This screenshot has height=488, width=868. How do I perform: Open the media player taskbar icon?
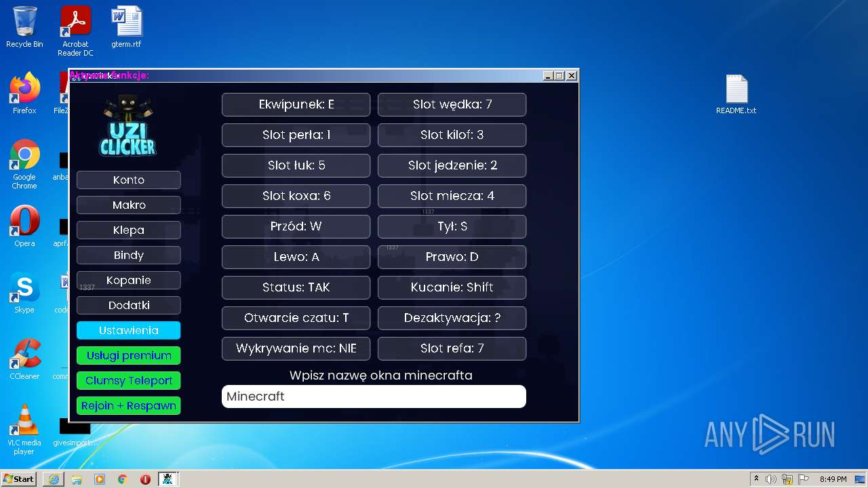pos(100,479)
